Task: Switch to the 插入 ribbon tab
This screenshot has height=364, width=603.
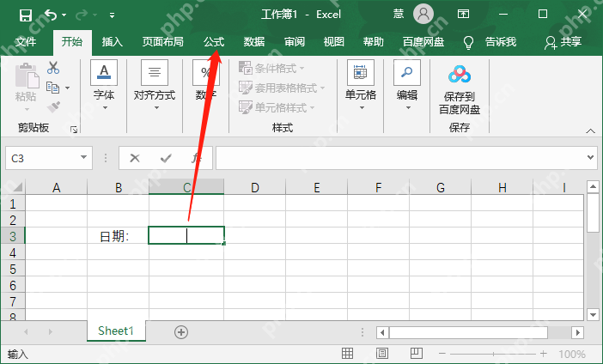Action: [x=112, y=41]
